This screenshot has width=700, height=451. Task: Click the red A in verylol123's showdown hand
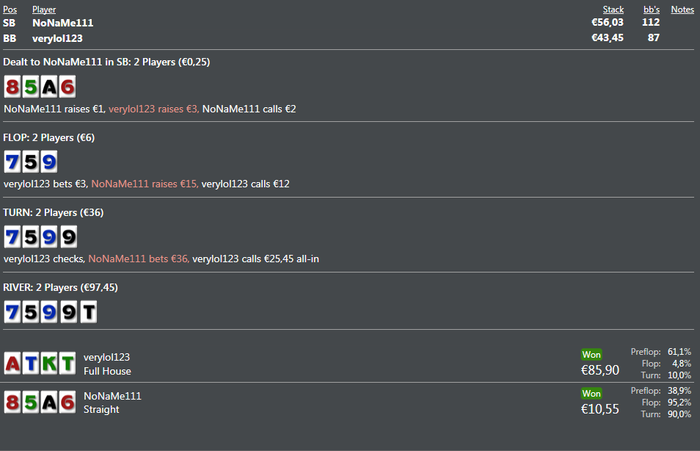(13, 364)
